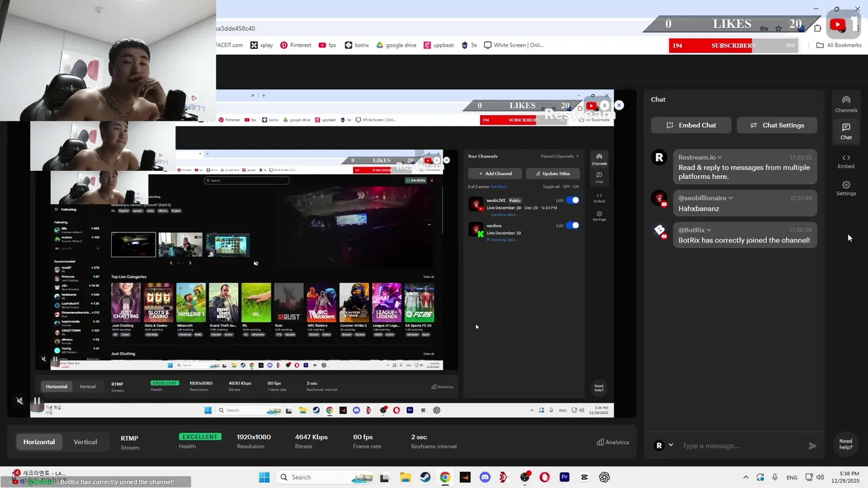Screen dimensions: 868x488
Task: Pause the stream preview
Action: click(37, 401)
